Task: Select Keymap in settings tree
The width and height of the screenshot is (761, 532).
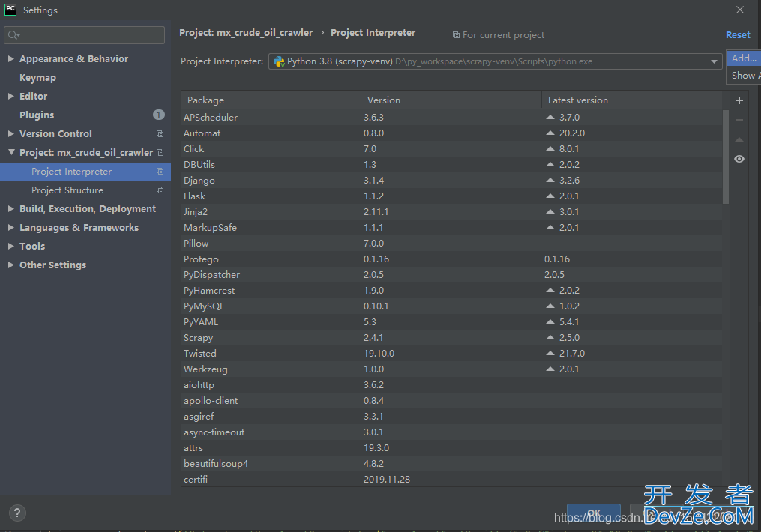Action: [37, 78]
